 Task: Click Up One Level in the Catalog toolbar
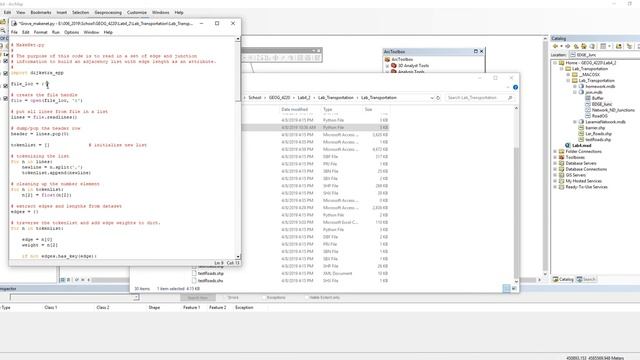coord(576,47)
